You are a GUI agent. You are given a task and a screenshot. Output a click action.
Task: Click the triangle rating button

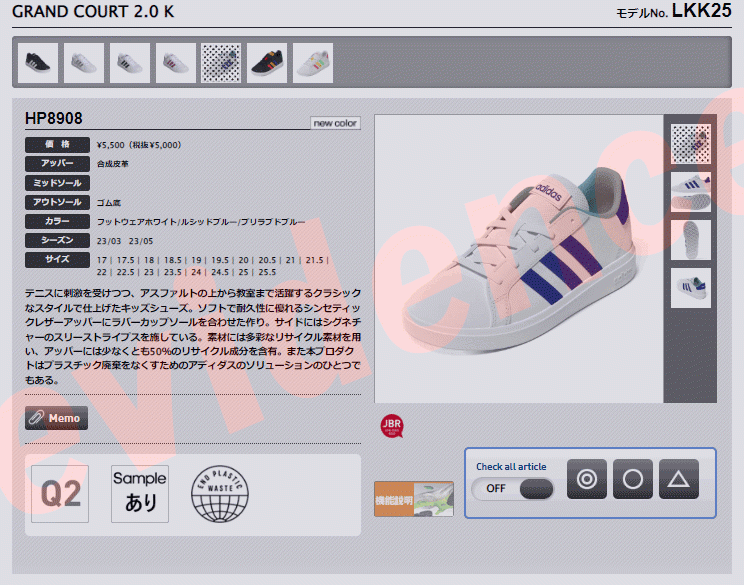coord(679,479)
